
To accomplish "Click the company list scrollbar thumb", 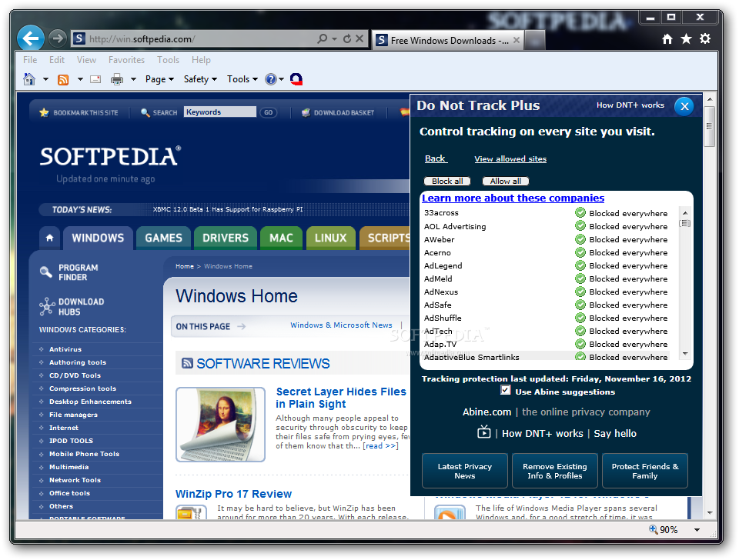I will (685, 223).
